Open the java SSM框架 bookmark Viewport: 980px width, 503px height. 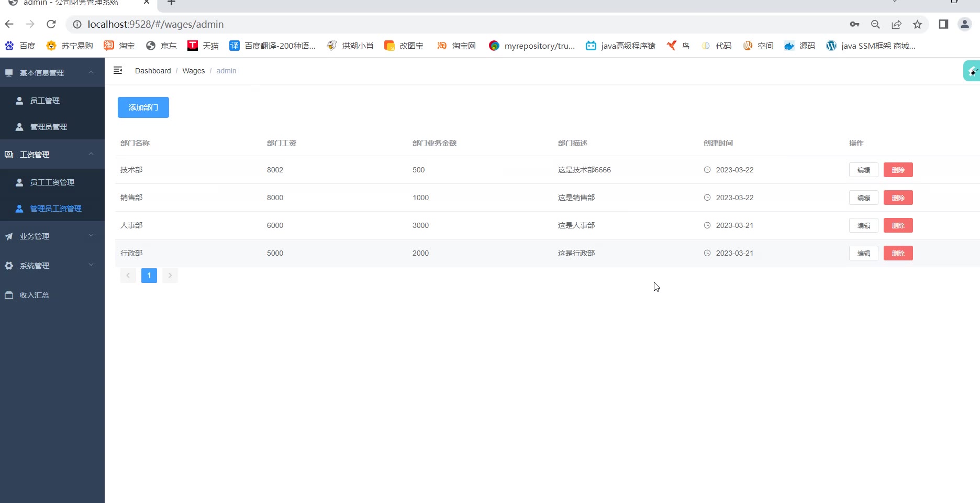[871, 46]
